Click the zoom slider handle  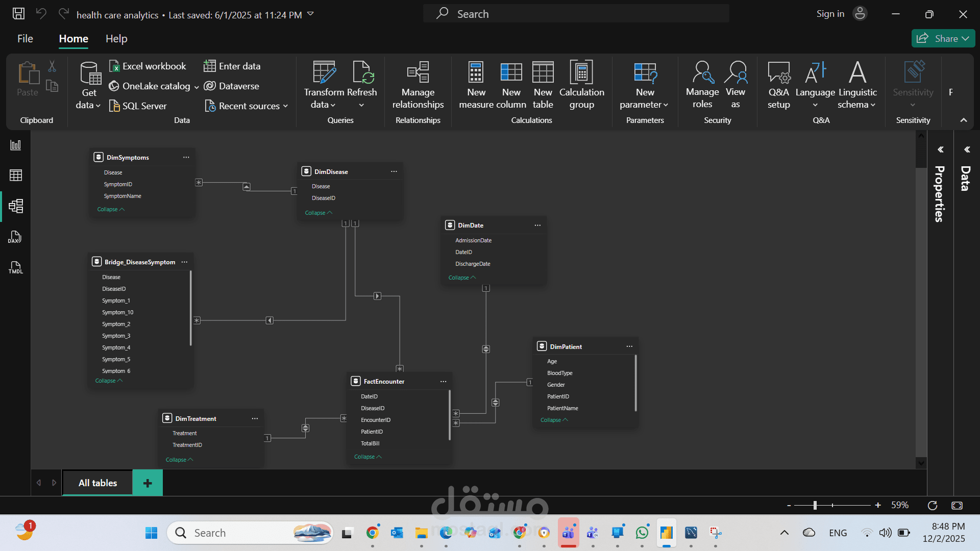[815, 505]
